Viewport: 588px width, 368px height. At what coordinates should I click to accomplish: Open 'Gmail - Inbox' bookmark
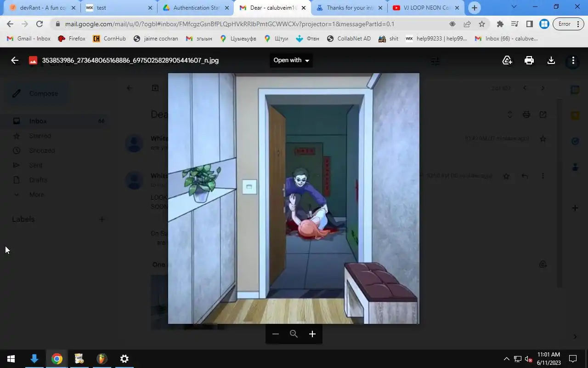coord(29,39)
